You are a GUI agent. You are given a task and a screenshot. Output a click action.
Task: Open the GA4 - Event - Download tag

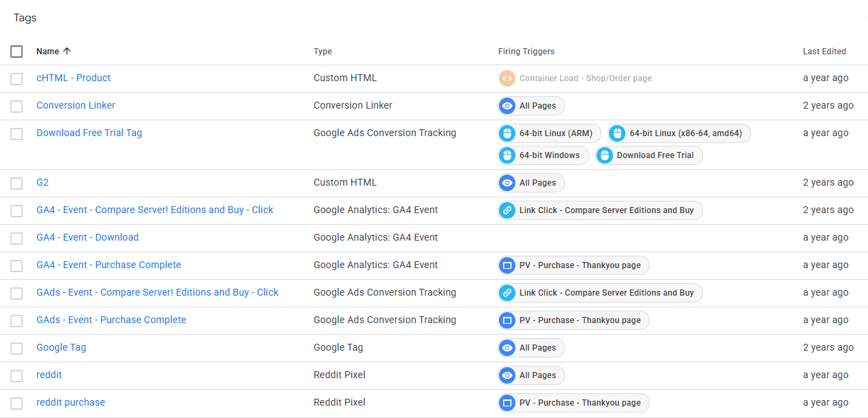[87, 237]
